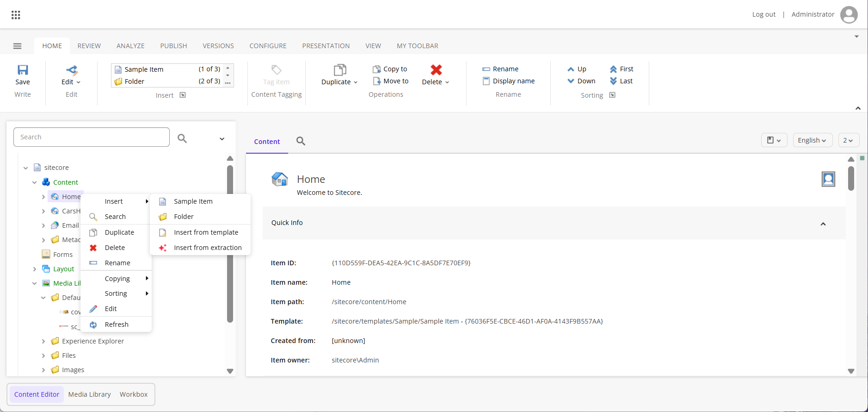Viewport: 868px width, 412px height.
Task: Toggle the hamburger ribbon menu
Action: 18,46
